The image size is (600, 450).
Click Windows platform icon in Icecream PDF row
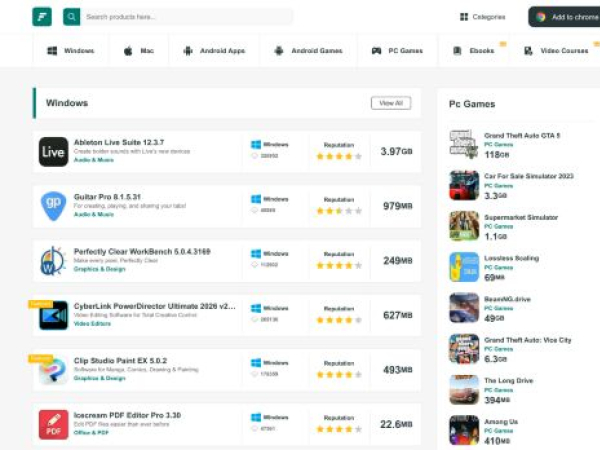pyautogui.click(x=256, y=417)
